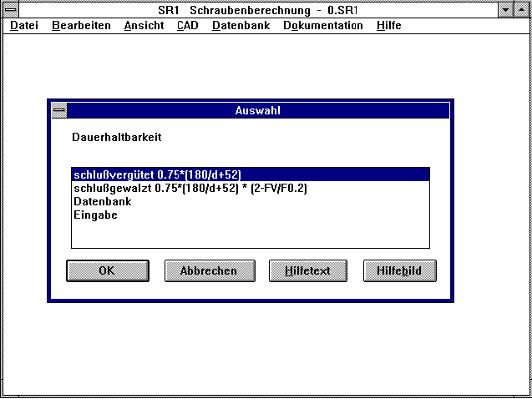Open the Datenbank menu
The width and height of the screenshot is (532, 399).
pos(241,25)
